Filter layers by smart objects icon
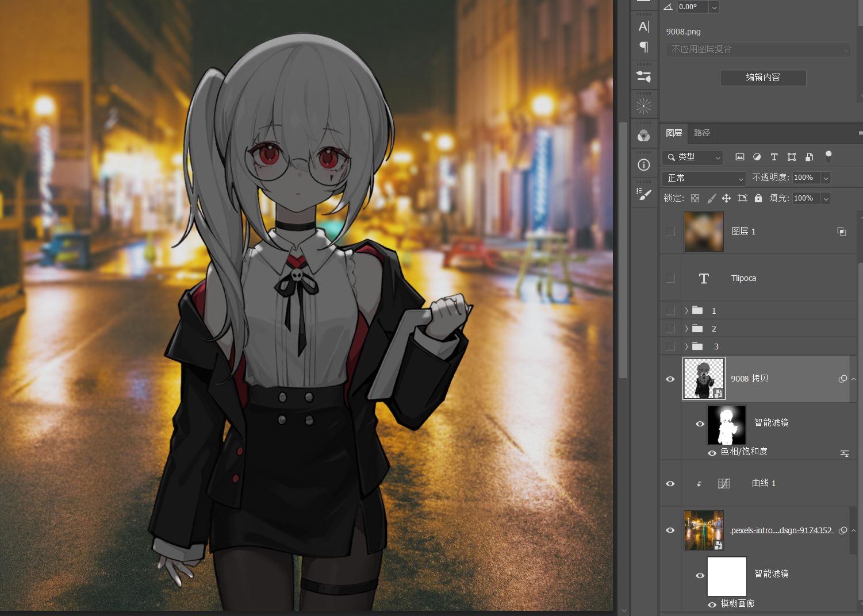The width and height of the screenshot is (863, 616). [809, 157]
